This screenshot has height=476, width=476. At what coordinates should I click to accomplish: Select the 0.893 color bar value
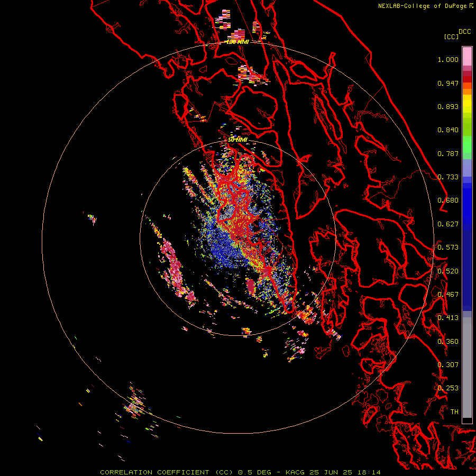point(448,106)
